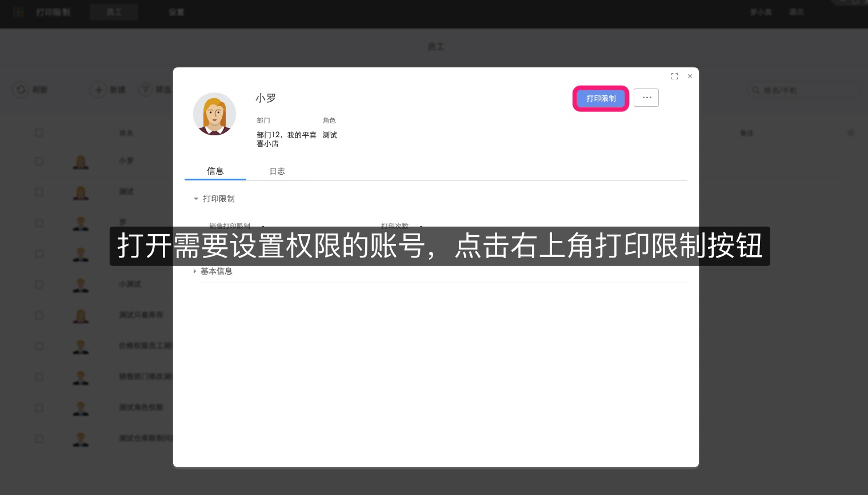Click the 小罗 profile avatar in dialog

[x=214, y=114]
